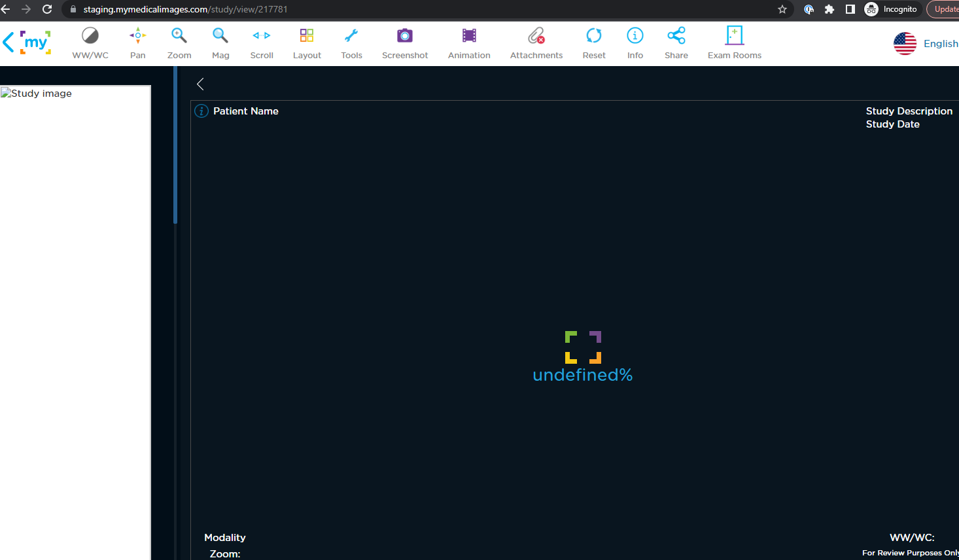The image size is (959, 560).
Task: Click the Modality label
Action: (x=225, y=538)
